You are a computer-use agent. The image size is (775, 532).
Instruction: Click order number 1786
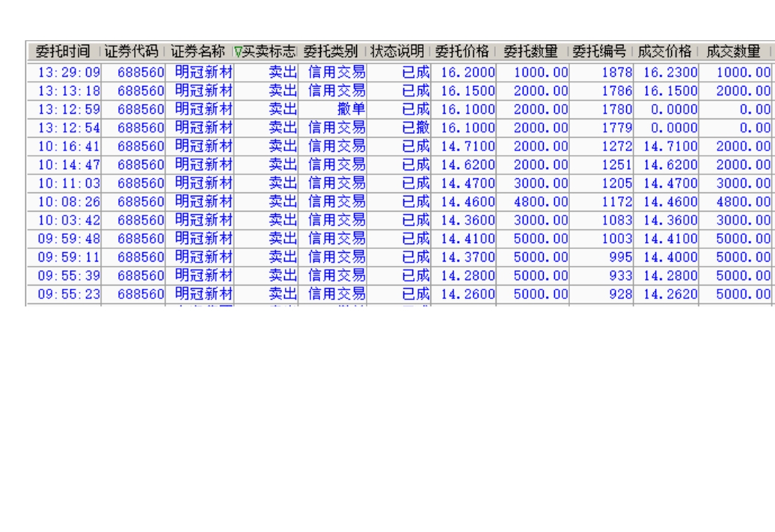tap(617, 91)
